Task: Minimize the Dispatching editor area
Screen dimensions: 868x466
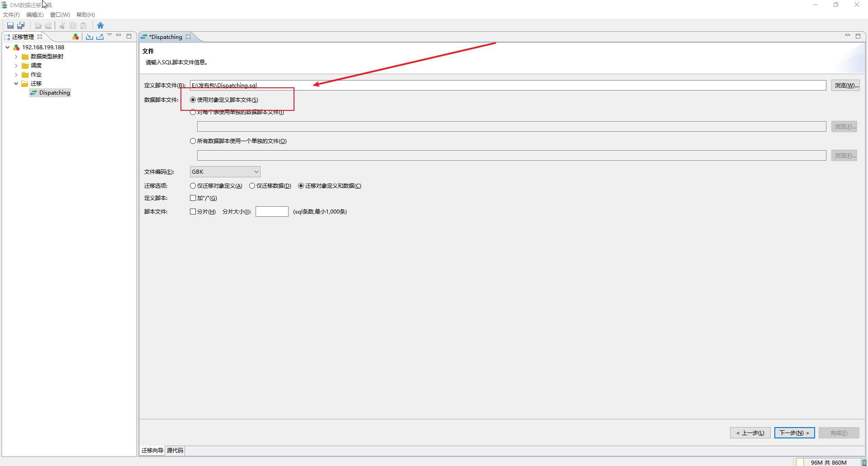Action: click(848, 35)
